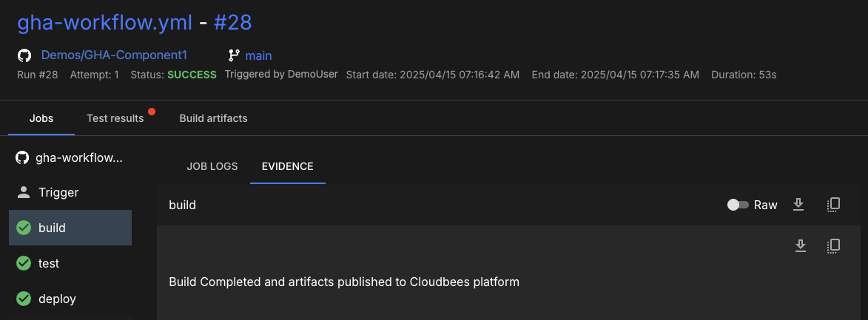Open the Demos/GHA-Component1 repository link
The width and height of the screenshot is (868, 320).
coord(114,55)
